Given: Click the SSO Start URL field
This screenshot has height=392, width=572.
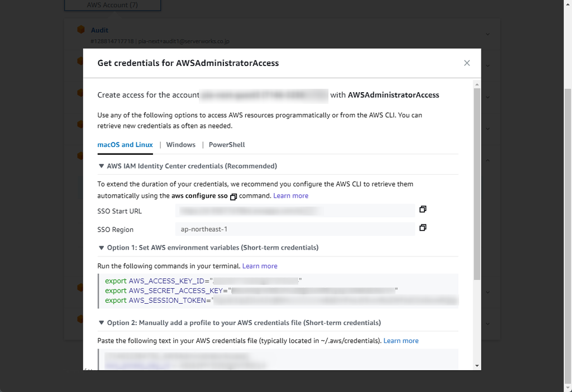Looking at the screenshot, I should 295,211.
